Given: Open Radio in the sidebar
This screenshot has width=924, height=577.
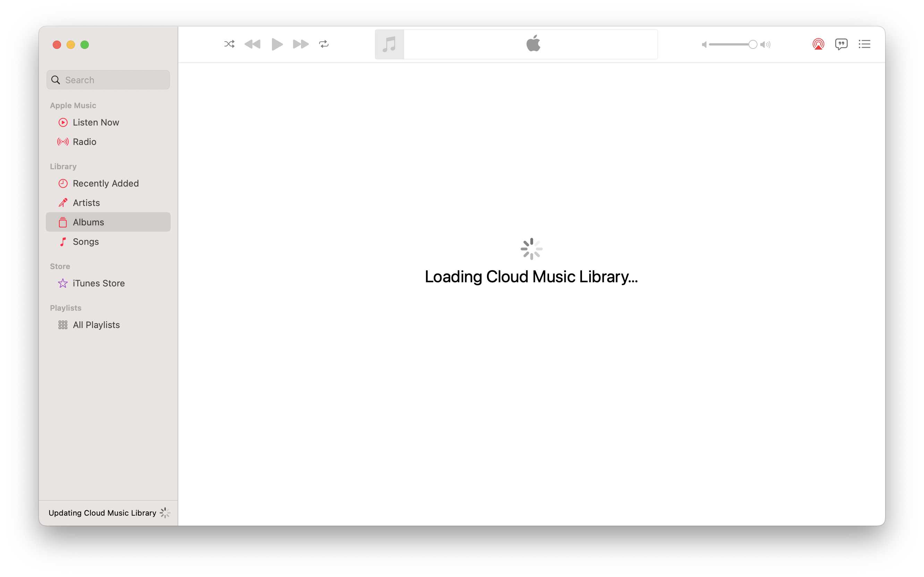Looking at the screenshot, I should [108, 141].
